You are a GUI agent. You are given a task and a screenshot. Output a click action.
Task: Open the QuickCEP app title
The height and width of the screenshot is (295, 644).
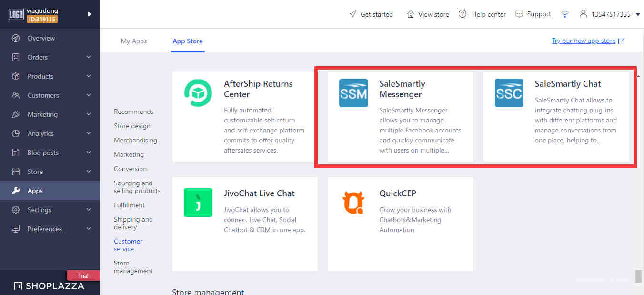click(x=398, y=193)
